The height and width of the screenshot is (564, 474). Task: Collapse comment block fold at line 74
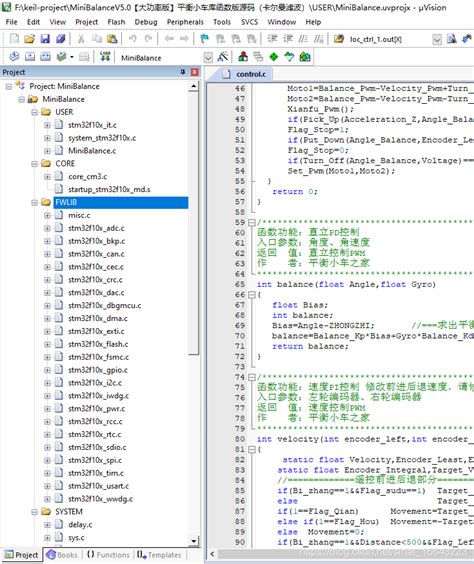click(x=252, y=377)
